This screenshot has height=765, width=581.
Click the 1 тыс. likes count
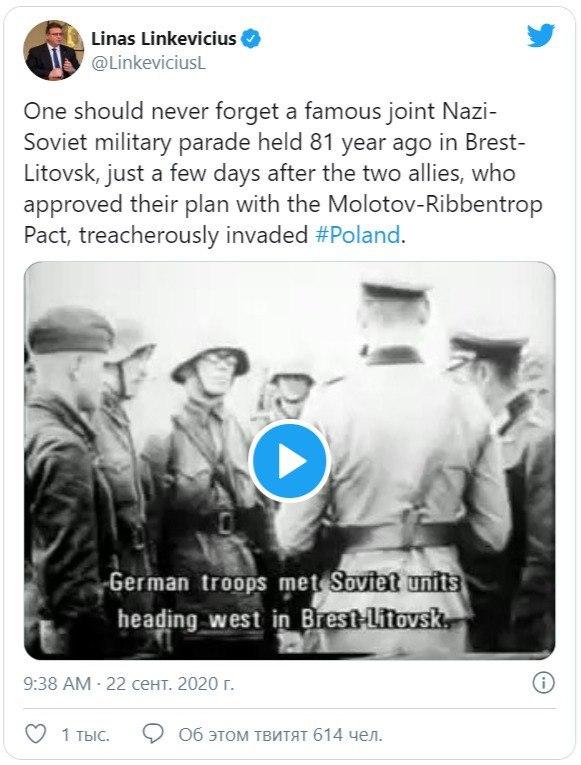click(85, 734)
